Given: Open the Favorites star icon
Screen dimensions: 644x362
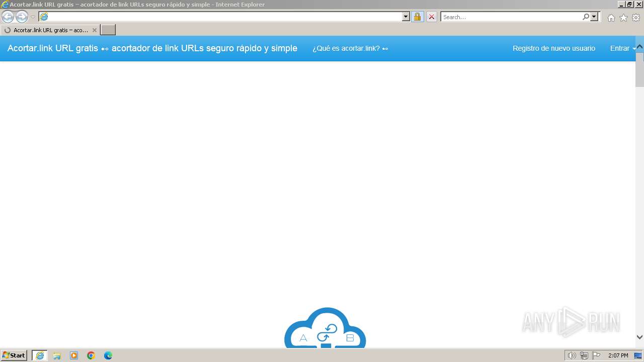Looking at the screenshot, I should click(x=623, y=18).
